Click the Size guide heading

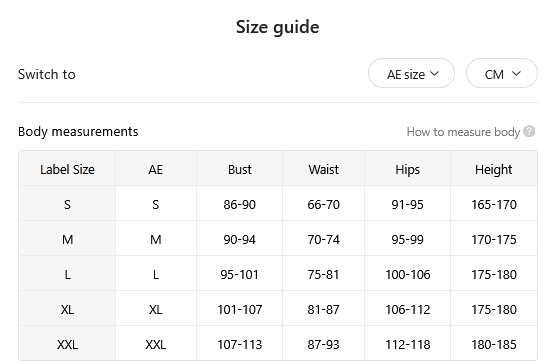pos(278,27)
